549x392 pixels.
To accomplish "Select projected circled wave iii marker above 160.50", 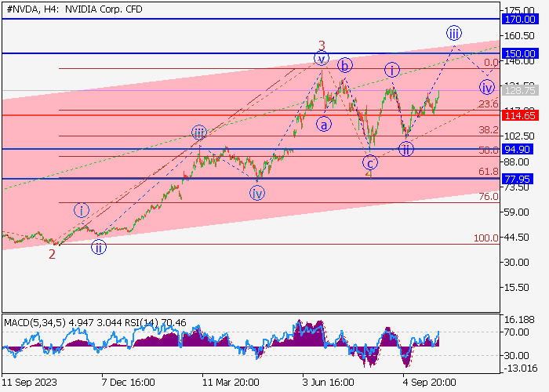I will pyautogui.click(x=454, y=33).
